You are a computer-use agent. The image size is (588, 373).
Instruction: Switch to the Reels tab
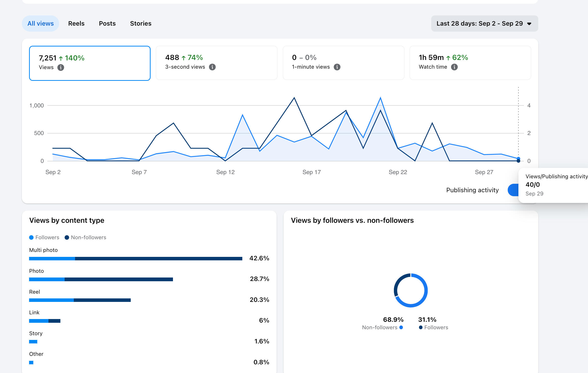76,23
